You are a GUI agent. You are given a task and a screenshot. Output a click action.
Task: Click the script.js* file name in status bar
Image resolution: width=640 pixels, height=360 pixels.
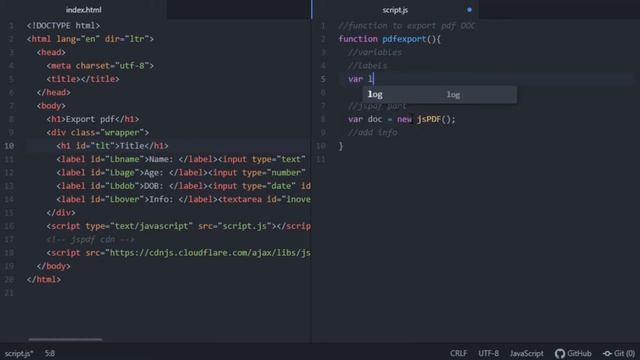[x=19, y=353]
